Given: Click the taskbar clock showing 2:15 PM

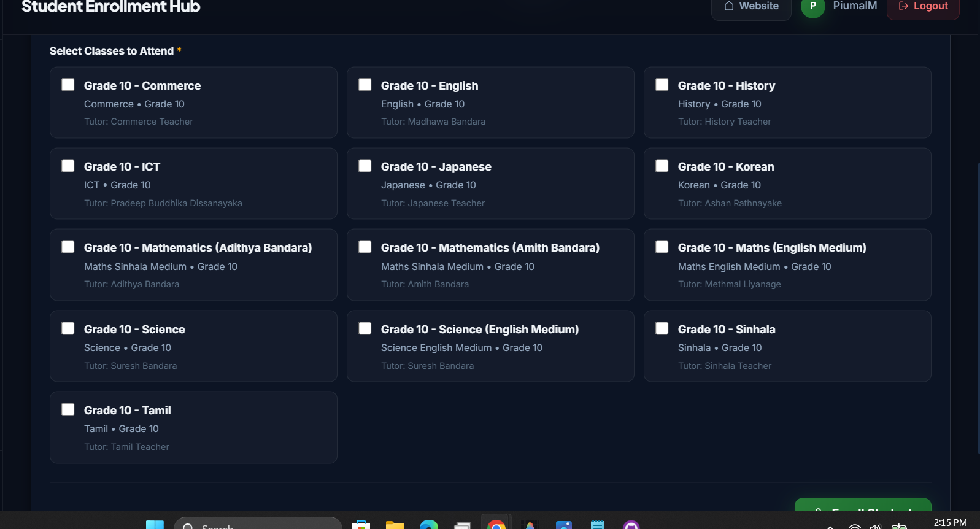Looking at the screenshot, I should tap(950, 523).
